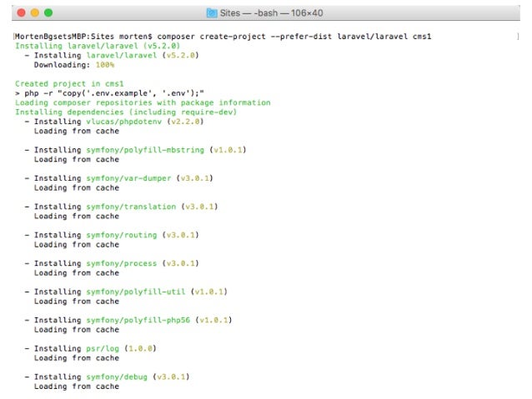Screen dimensions: 532x399
Task: Click green line "Installing laravel/laravel (v5.2.0)"
Action: [98, 46]
